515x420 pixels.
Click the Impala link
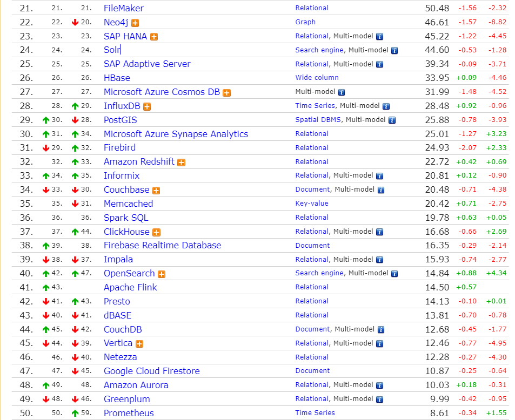coord(118,260)
